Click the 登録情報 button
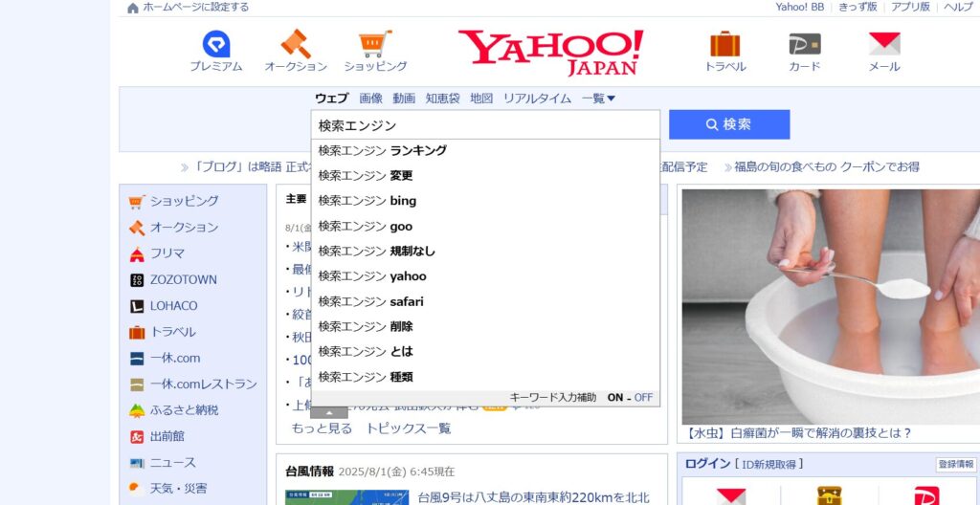This screenshot has width=980, height=505. pos(956,465)
